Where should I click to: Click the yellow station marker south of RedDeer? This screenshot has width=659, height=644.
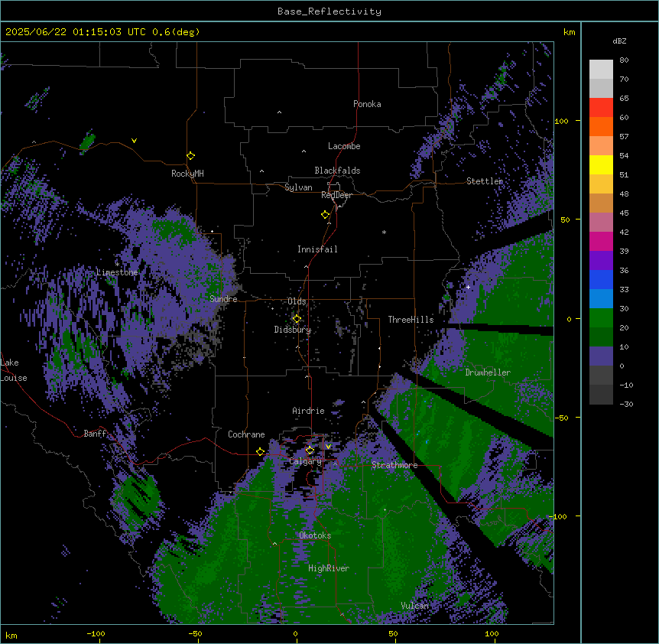coord(326,215)
